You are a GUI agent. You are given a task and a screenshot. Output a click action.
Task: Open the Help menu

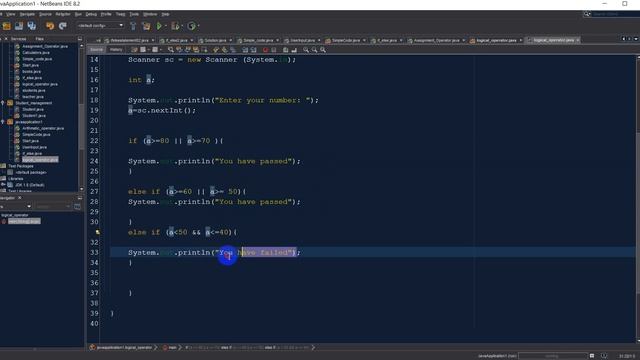click(x=165, y=14)
